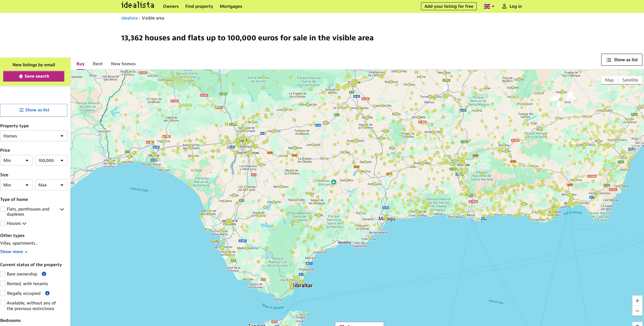Image resolution: width=644 pixels, height=326 pixels.
Task: Open the Property type Homes dropdown
Action: coord(34,136)
